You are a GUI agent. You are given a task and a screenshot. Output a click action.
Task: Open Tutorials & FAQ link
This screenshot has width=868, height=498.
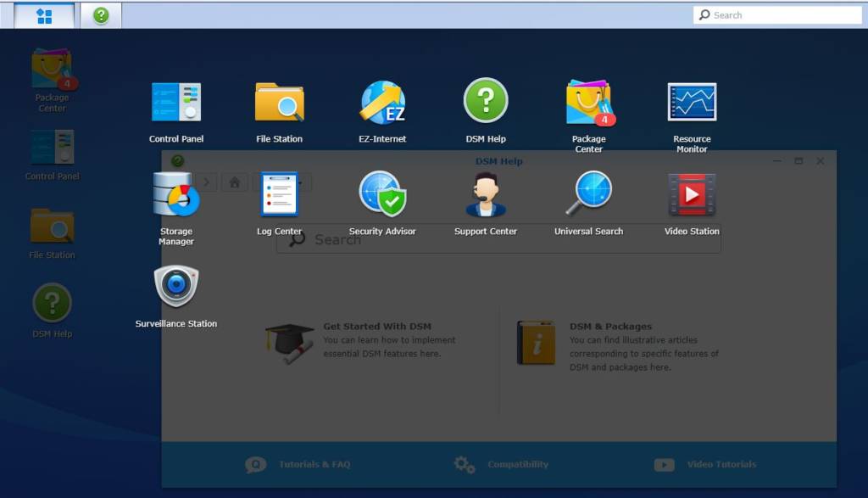pyautogui.click(x=298, y=464)
